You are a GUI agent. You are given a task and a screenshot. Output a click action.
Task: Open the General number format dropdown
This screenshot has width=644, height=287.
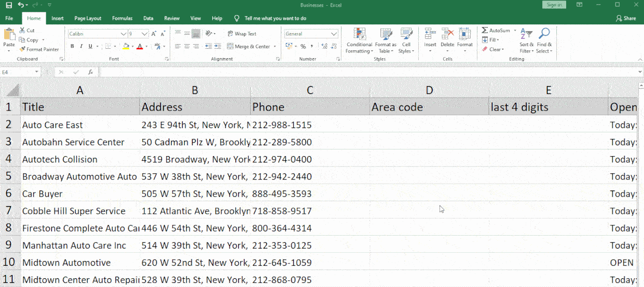pyautogui.click(x=334, y=34)
